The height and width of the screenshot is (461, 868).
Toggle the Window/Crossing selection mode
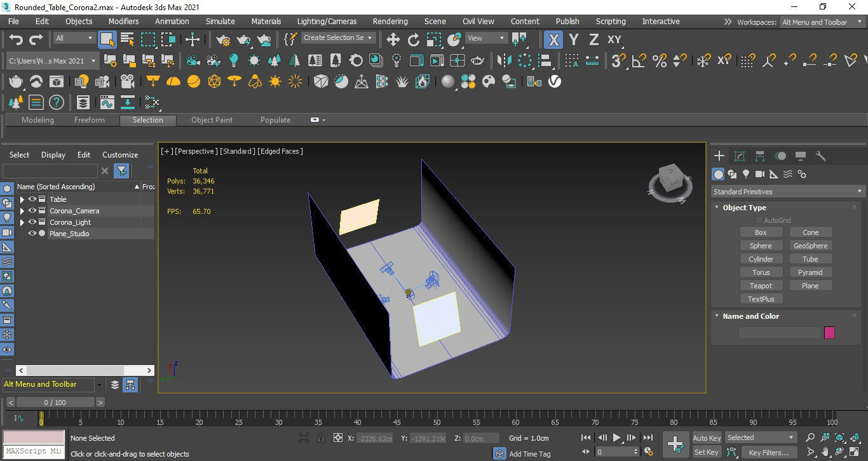point(168,39)
